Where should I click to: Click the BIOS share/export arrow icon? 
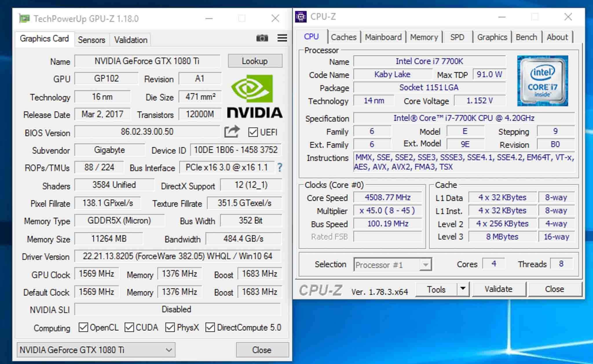tap(232, 132)
